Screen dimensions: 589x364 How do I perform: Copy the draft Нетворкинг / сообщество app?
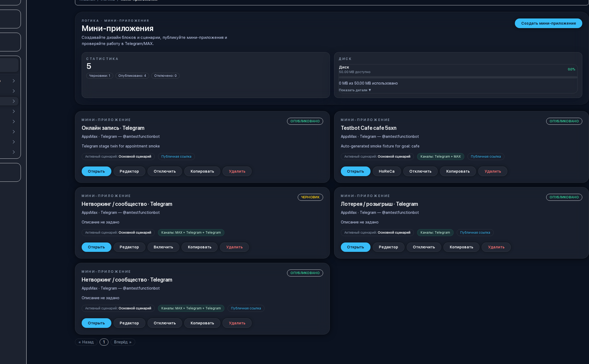click(199, 247)
